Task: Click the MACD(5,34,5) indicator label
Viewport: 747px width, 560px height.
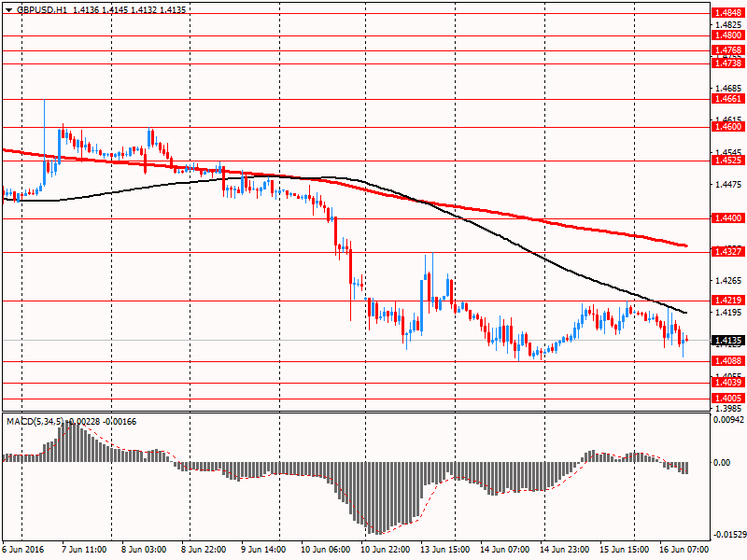Action: tap(35, 422)
